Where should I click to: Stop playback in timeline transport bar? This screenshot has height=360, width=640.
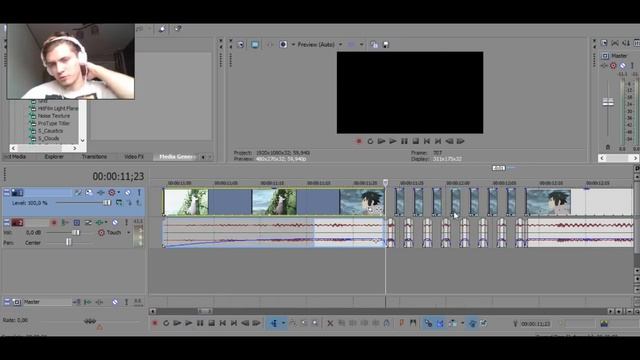[211, 323]
